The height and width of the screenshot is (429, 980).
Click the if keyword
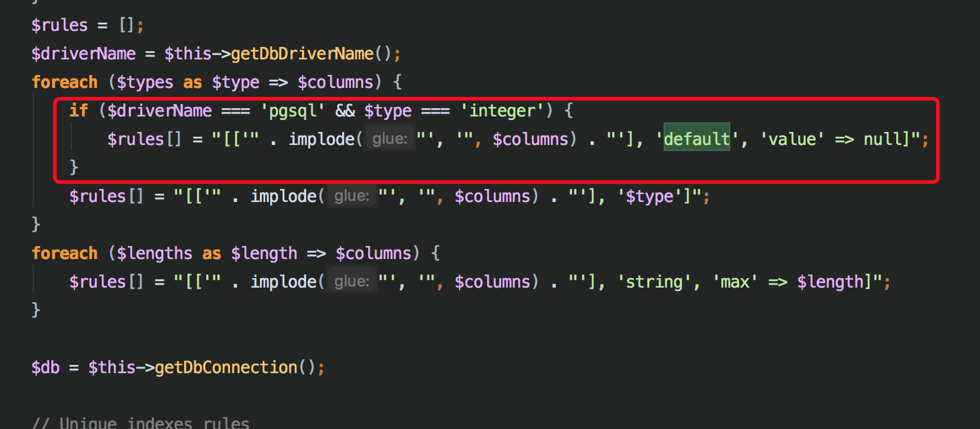[x=78, y=111]
